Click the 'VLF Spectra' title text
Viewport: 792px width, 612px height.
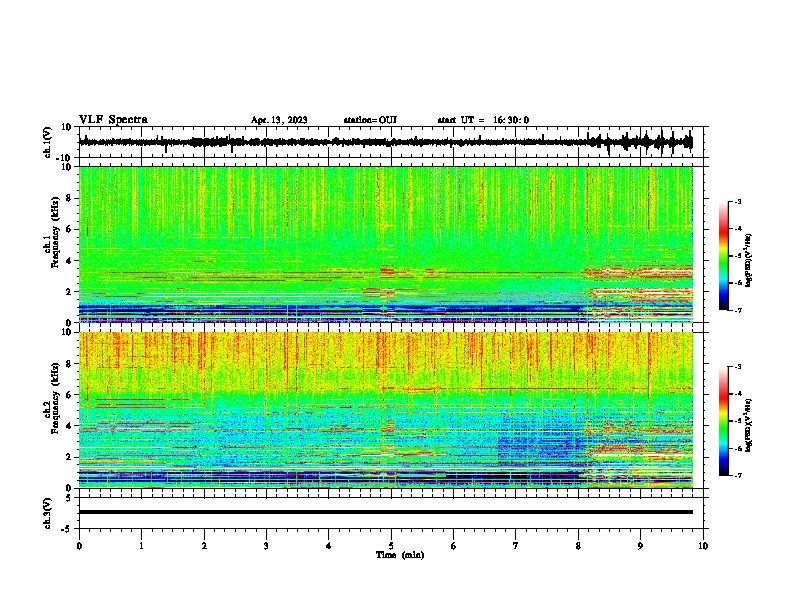pos(113,119)
